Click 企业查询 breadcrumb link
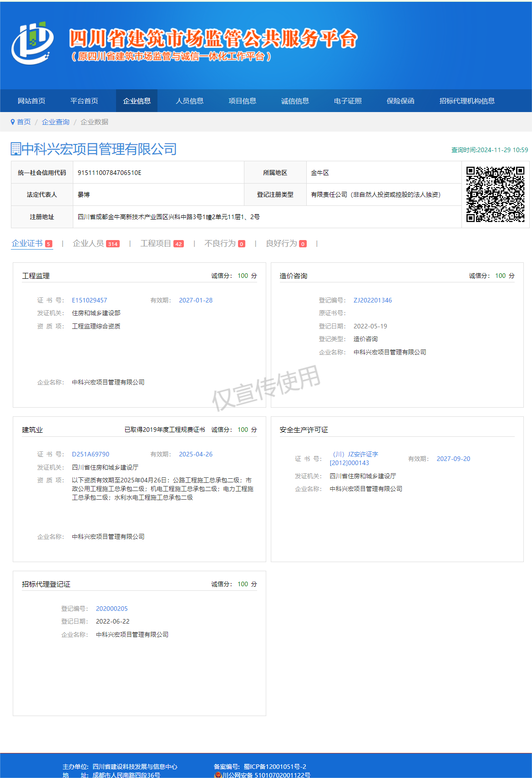The image size is (532, 778). coord(56,122)
